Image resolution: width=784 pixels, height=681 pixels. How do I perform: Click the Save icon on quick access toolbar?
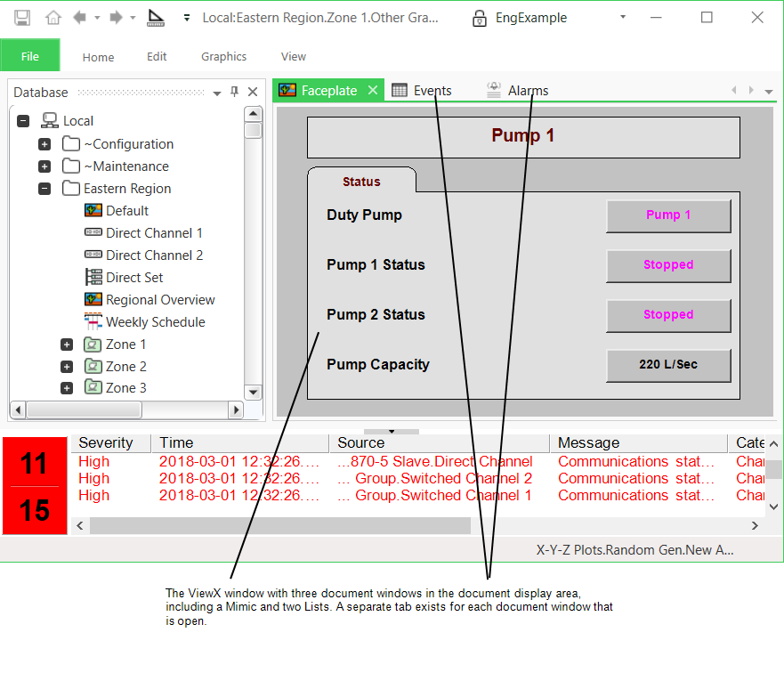point(24,17)
